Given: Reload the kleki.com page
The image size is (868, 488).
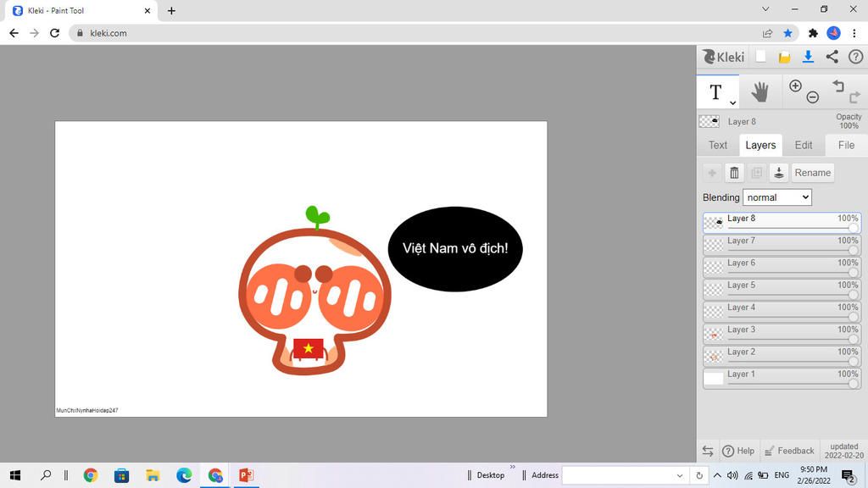Looking at the screenshot, I should (x=54, y=33).
